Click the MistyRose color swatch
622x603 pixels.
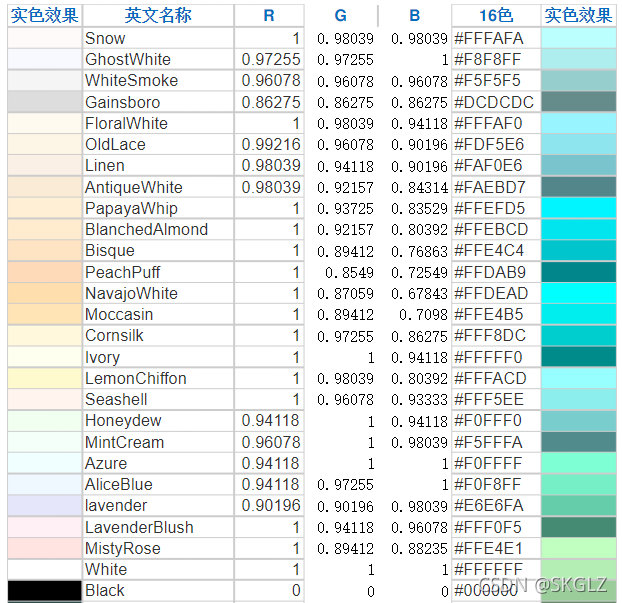click(45, 548)
